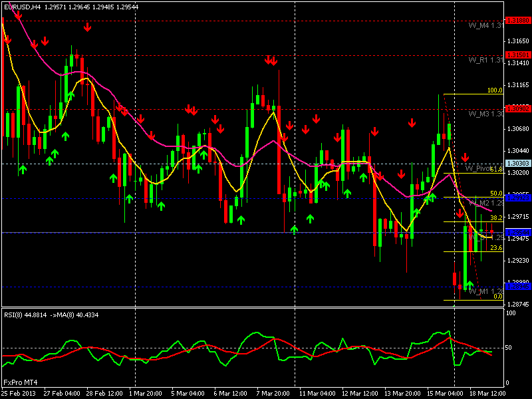This screenshot has height=399, width=532.
Task: Select the Fibonacci 23.6 level label
Action: pos(496,248)
